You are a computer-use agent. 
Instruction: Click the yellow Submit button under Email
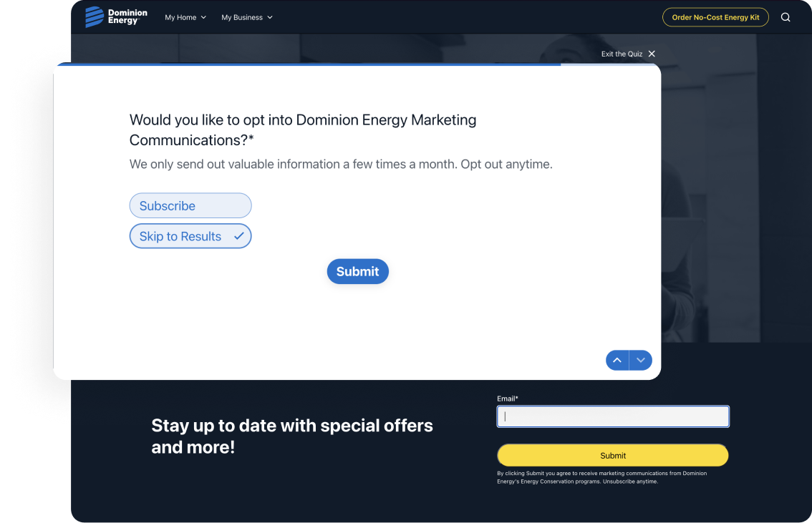(613, 455)
